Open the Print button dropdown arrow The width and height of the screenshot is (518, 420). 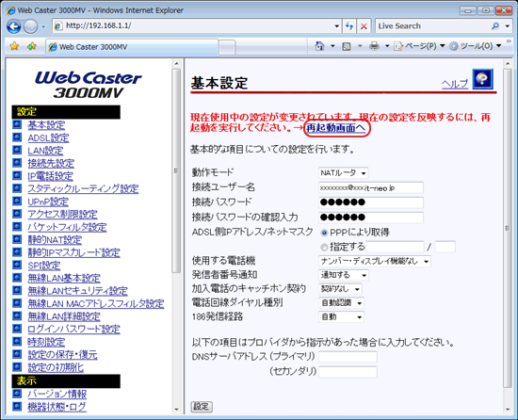[387, 46]
